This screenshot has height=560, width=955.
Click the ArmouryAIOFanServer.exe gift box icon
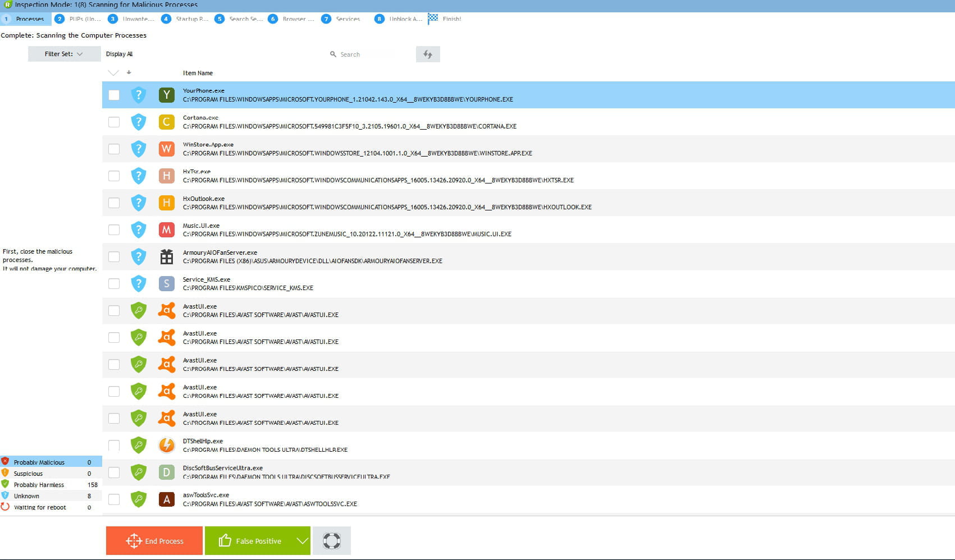[x=166, y=257]
